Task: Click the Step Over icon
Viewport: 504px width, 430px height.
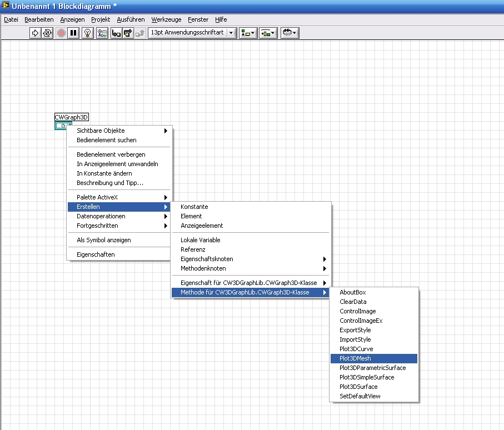Action: pos(127,33)
